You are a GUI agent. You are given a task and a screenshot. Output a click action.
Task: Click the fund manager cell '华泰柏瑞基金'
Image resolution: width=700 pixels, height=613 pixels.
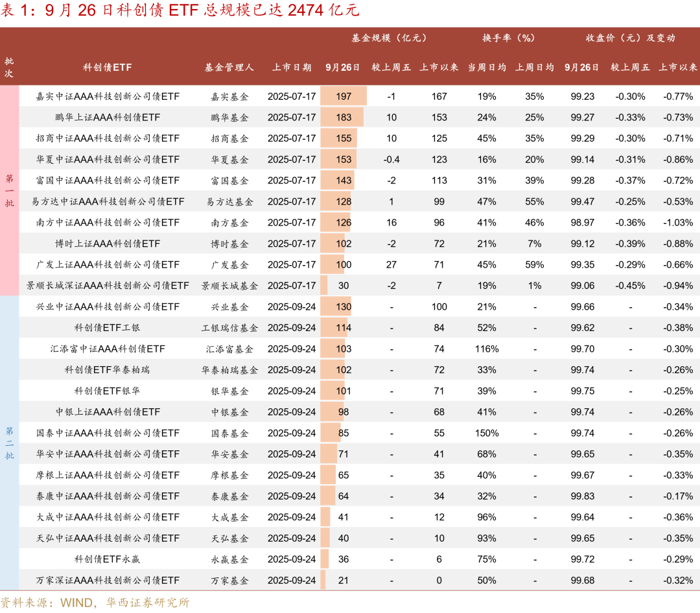[x=229, y=370]
